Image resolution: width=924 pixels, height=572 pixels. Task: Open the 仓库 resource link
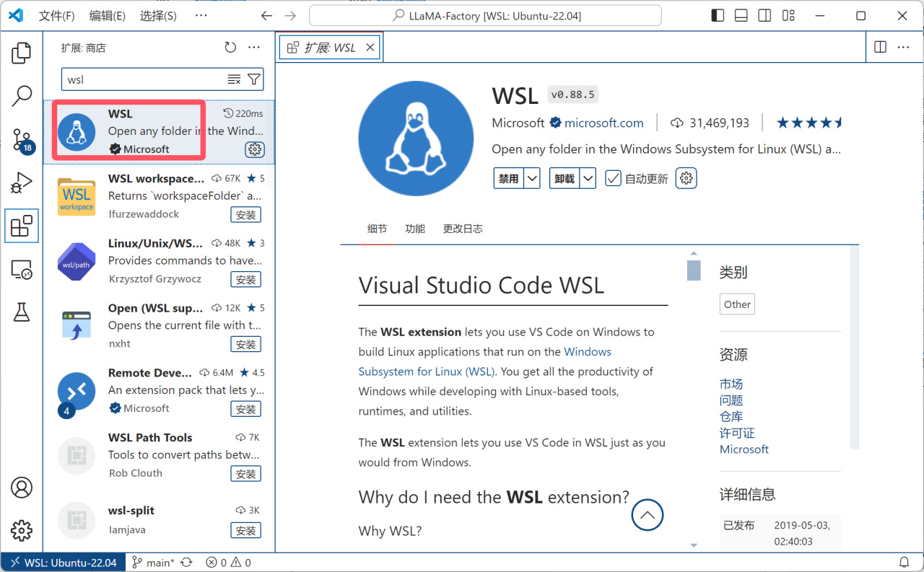click(731, 416)
